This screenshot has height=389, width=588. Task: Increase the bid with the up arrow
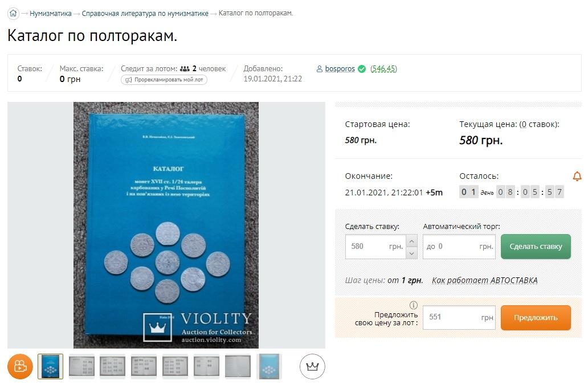click(x=411, y=241)
